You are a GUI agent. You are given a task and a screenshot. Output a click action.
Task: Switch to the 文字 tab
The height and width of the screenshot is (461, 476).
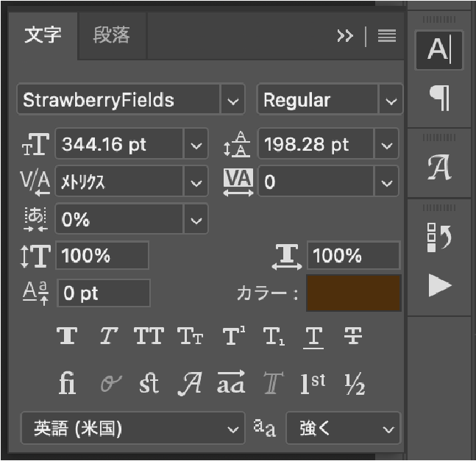coord(43,35)
